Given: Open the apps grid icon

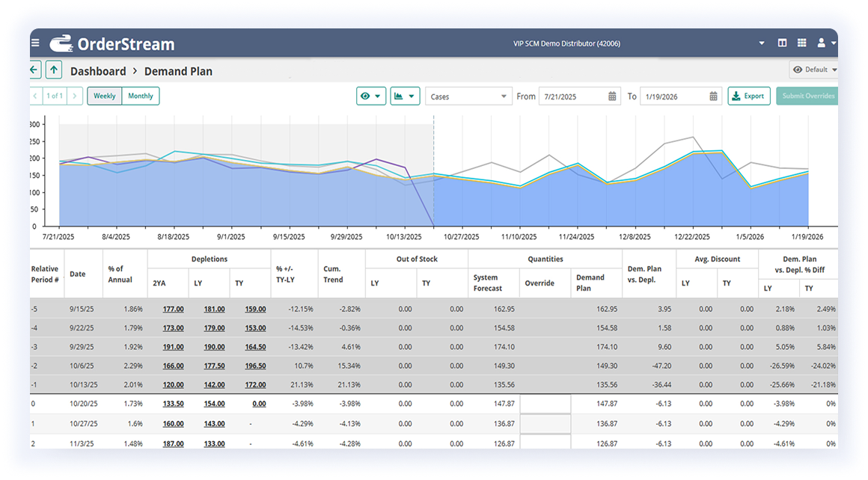Looking at the screenshot, I should (802, 43).
